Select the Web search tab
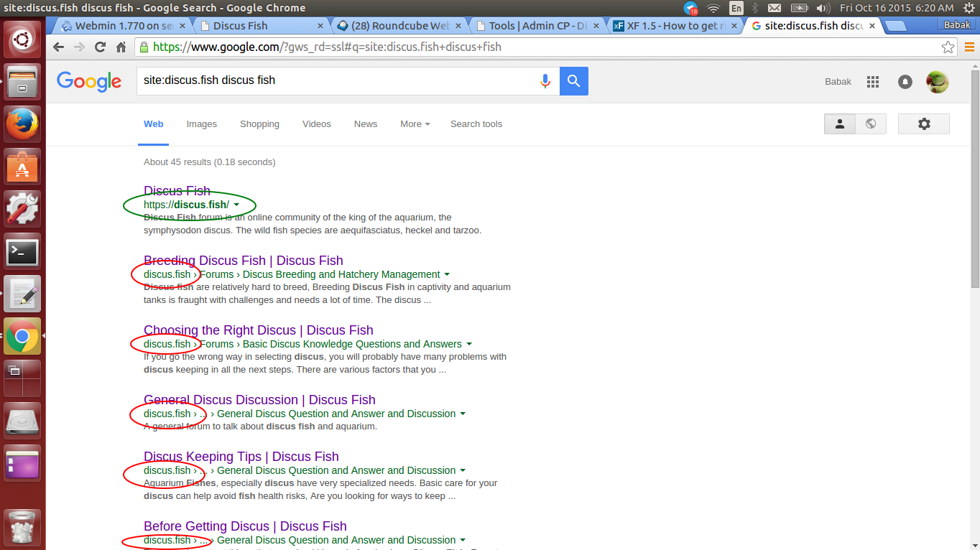 pyautogui.click(x=154, y=124)
